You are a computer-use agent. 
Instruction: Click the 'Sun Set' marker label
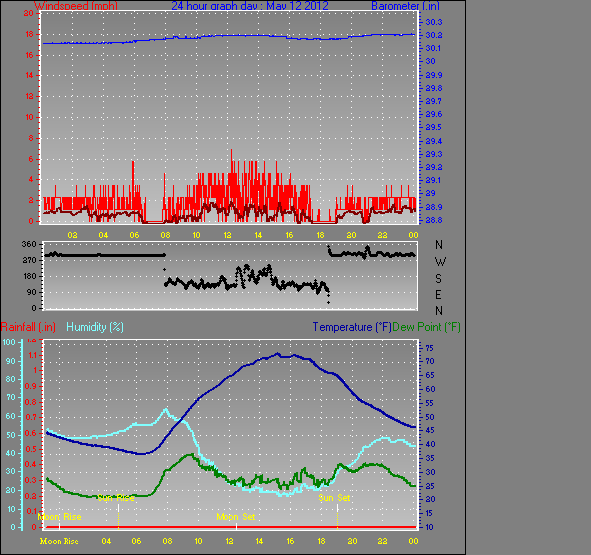334,498
